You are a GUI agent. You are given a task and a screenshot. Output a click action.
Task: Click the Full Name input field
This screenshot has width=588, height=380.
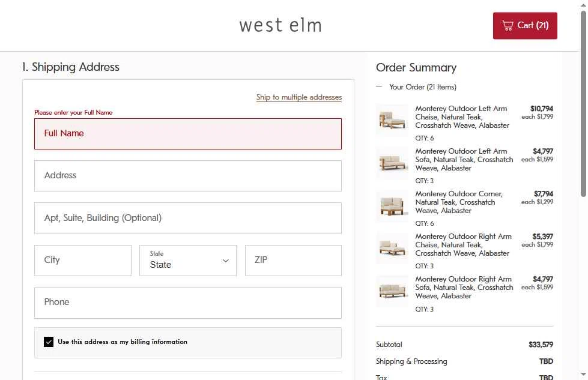[x=188, y=134]
